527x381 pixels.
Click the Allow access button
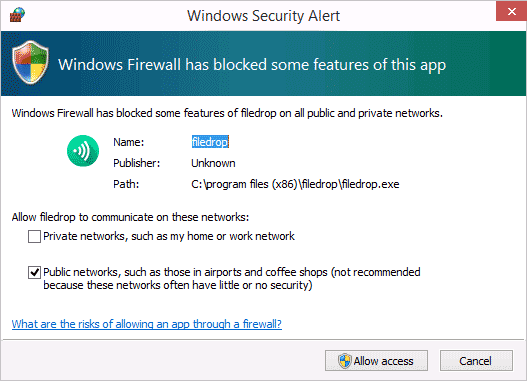pos(376,361)
